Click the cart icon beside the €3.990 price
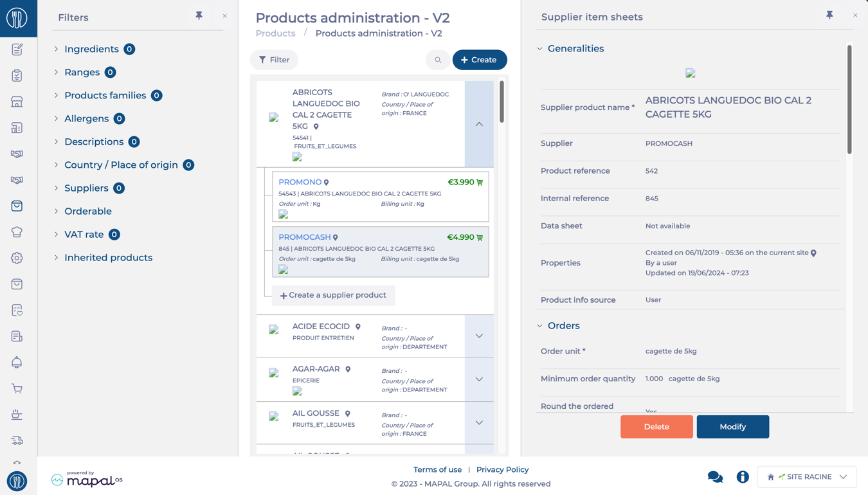Screen dimensions: 868x495 point(480,183)
